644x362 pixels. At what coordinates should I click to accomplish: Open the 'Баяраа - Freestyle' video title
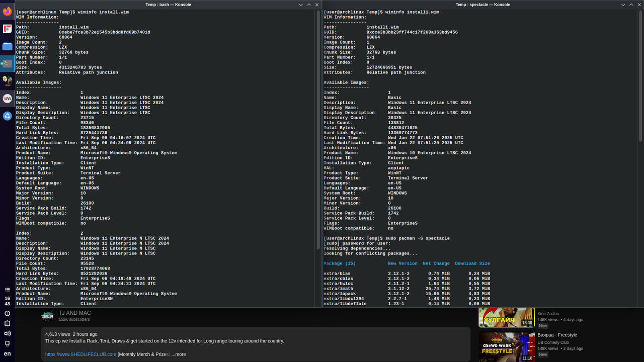557,335
